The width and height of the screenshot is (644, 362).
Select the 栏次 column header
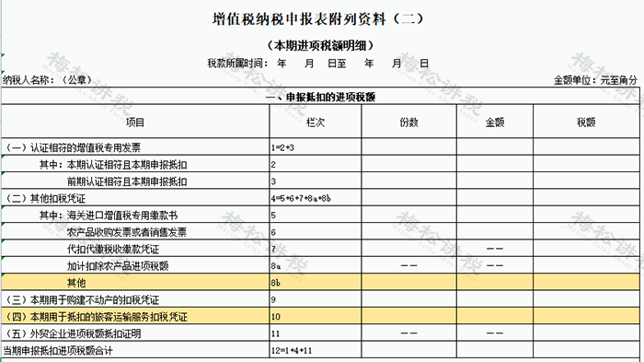[316, 122]
